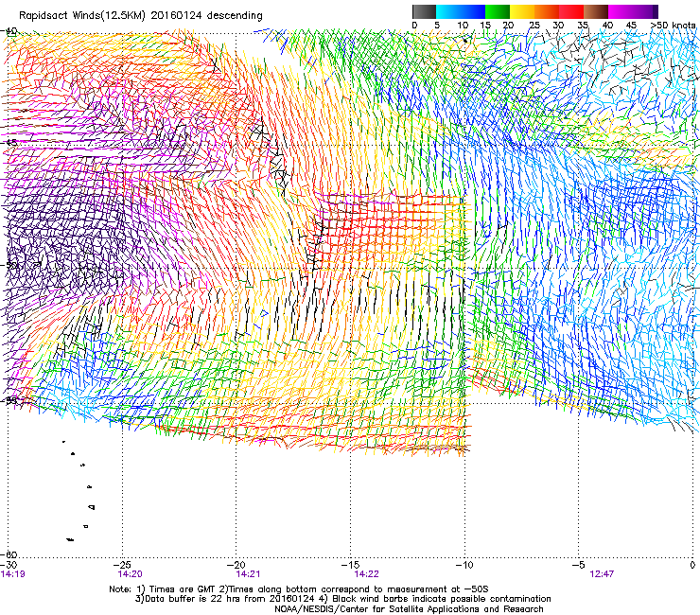Click the longitude label '-5'

(579, 565)
